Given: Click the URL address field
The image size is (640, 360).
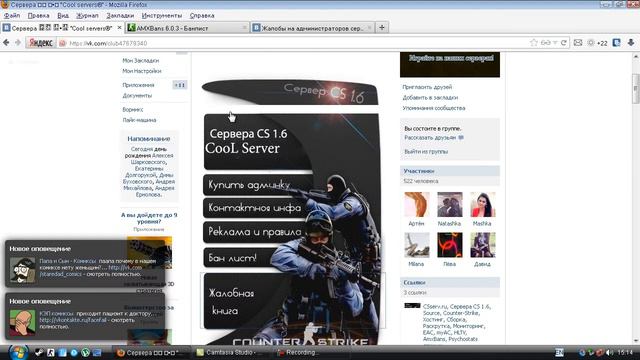Looking at the screenshot, I should tap(294, 43).
